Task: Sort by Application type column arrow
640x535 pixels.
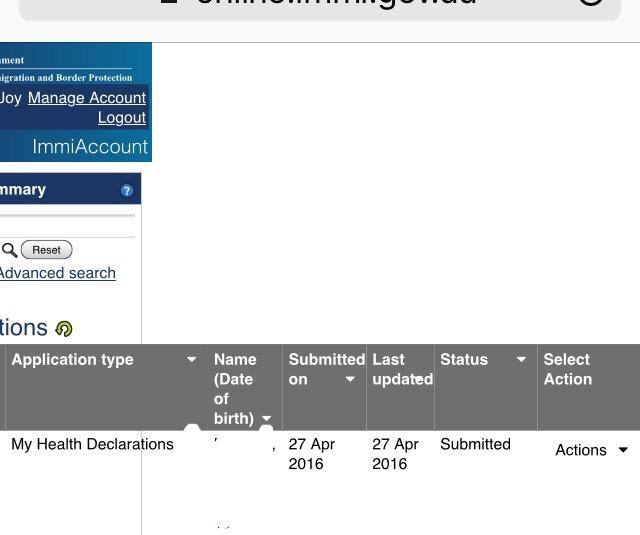Action: point(192,360)
